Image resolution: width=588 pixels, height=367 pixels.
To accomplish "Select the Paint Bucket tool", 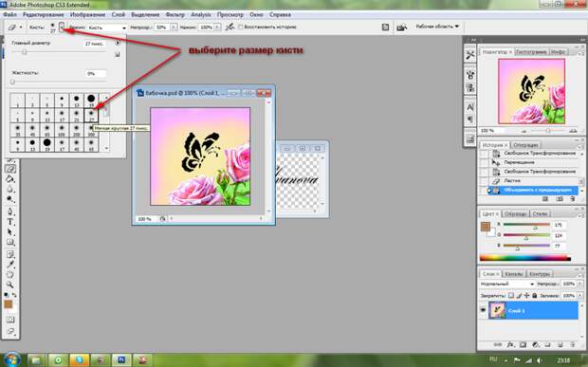I will [x=10, y=179].
